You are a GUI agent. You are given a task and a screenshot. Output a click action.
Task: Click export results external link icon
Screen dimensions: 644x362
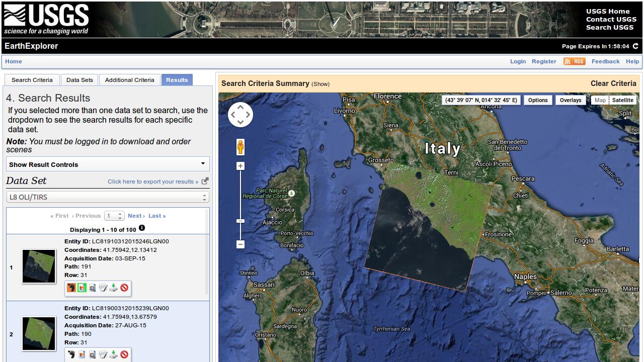pyautogui.click(x=205, y=182)
